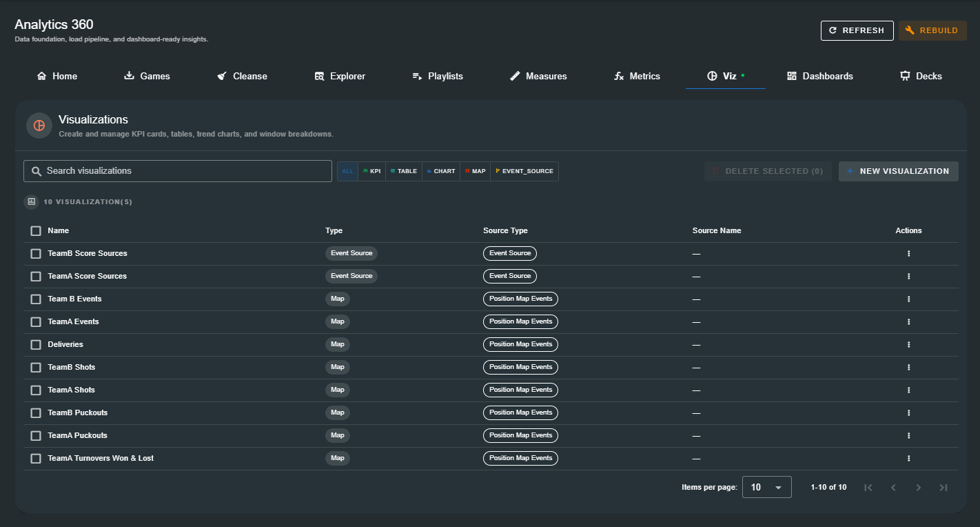Screen dimensions: 980x527
Task: Filter visualizations by MAP
Action: tap(476, 171)
